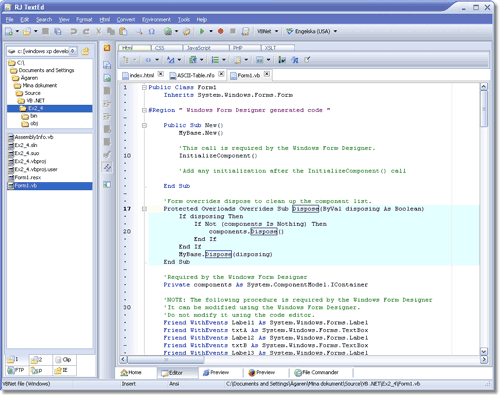Image resolution: width=500 pixels, height=396 pixels.
Task: Click the chart icon in the Html toolbar
Action: click(282, 60)
